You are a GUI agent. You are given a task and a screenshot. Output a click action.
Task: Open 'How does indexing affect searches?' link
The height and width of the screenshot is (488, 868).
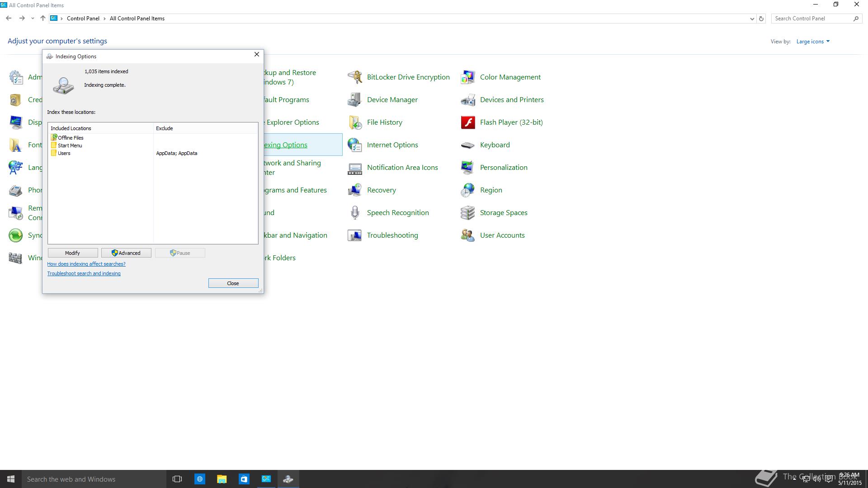point(86,264)
